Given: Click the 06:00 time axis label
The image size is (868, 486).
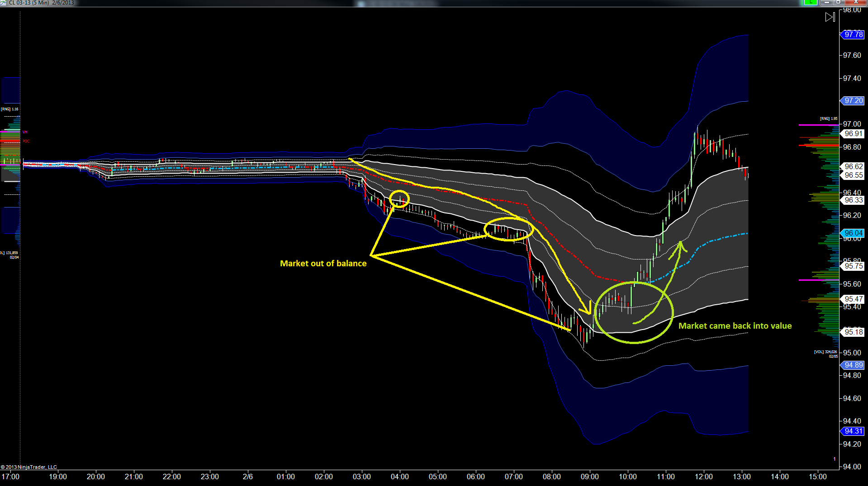Looking at the screenshot, I should 476,477.
